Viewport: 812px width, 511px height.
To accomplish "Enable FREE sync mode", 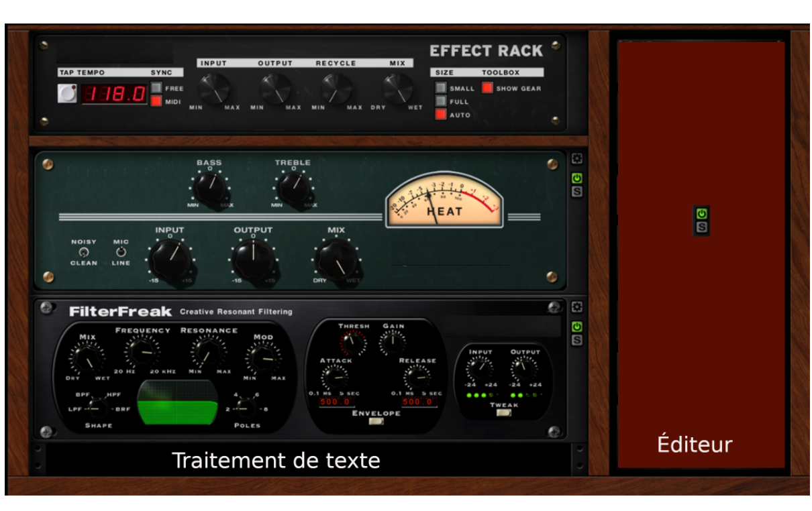I will (156, 88).
